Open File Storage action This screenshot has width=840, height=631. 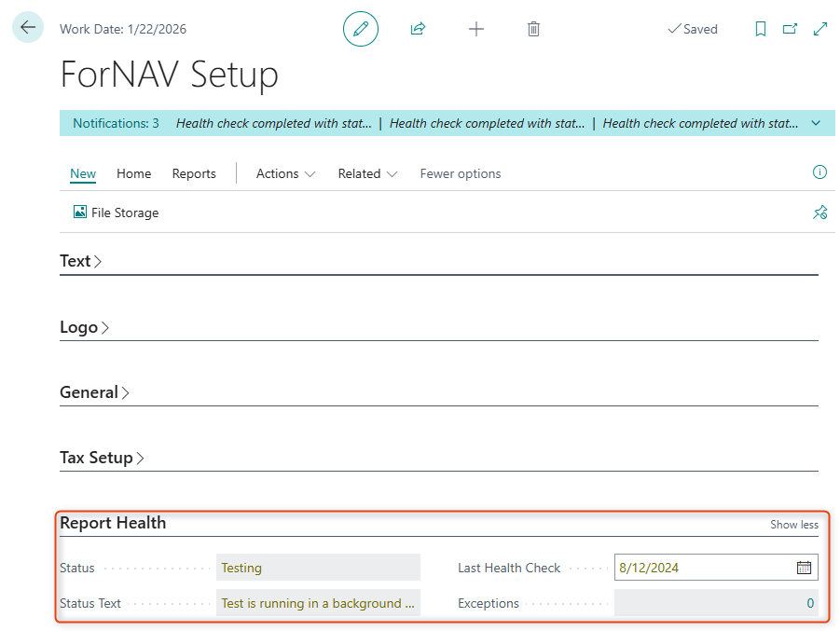coord(116,213)
